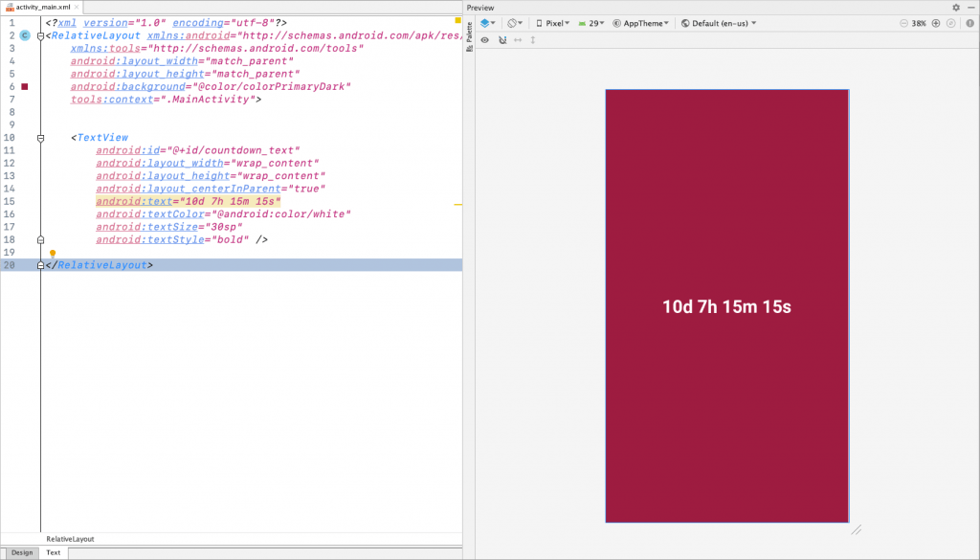Click the 38% zoom percentage label
Screen dimensions: 980x560
917,23
